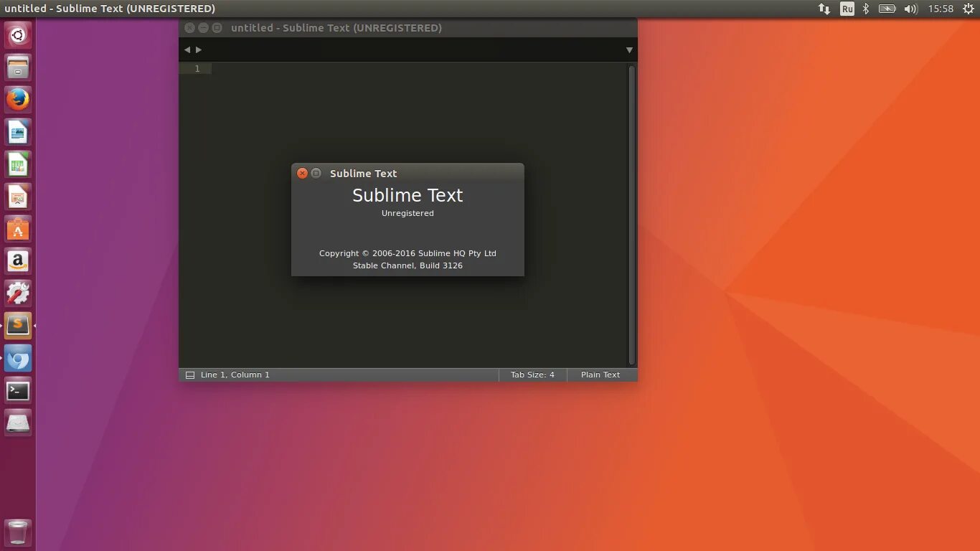Click the previous tab arrow in Sublime Text

[187, 50]
